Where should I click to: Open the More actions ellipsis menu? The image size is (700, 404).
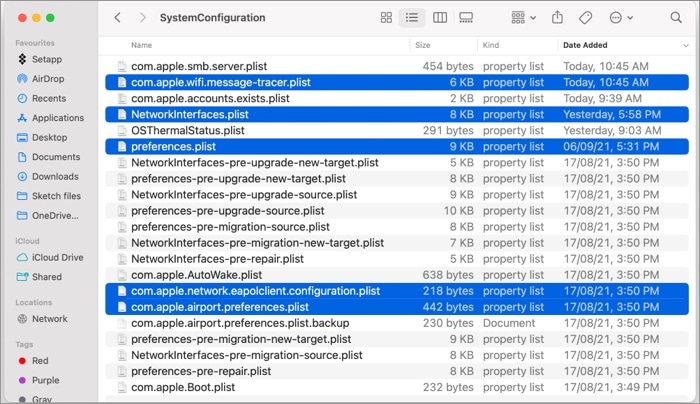coord(621,18)
